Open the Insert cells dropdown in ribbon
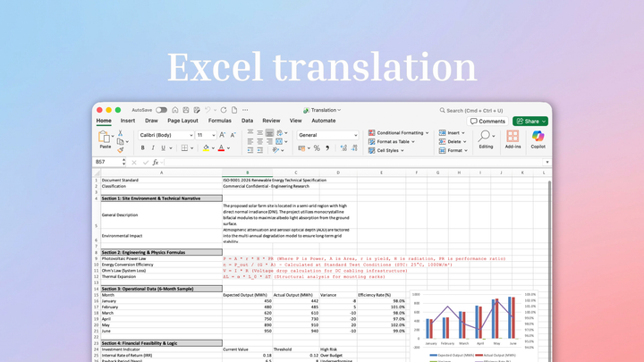 pyautogui.click(x=452, y=133)
